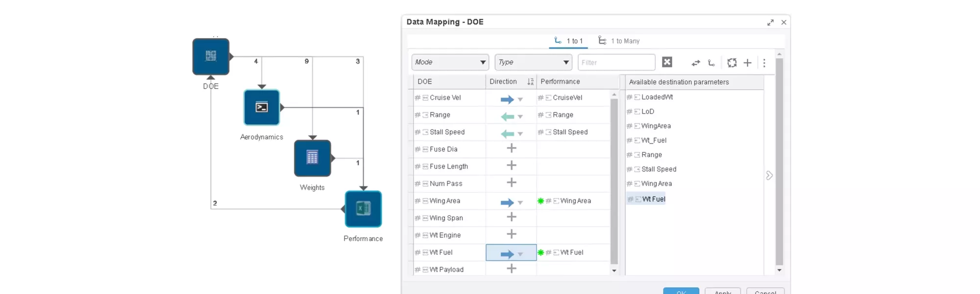Open direction dropdown for Range row

[x=520, y=117]
